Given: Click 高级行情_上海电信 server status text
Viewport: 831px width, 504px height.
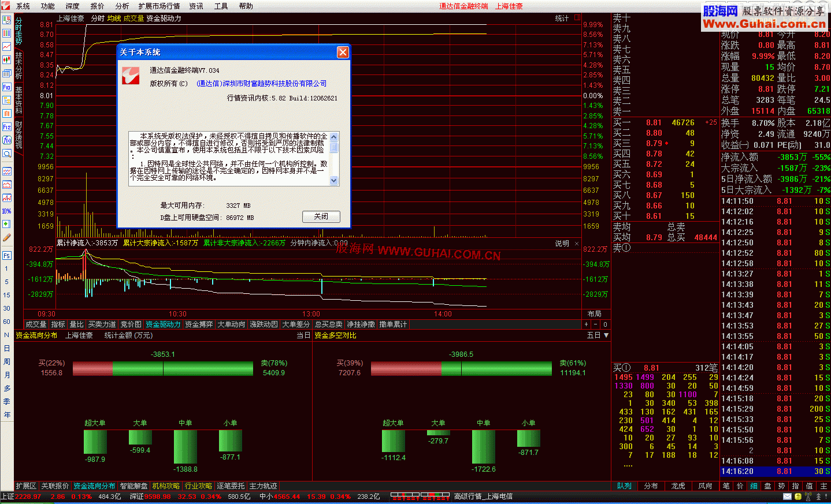Looking at the screenshot, I should coord(483,496).
